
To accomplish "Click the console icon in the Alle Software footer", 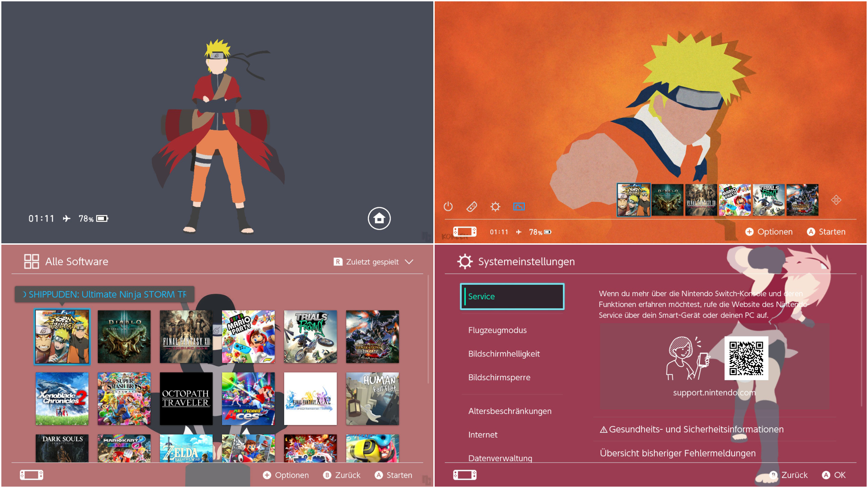I will [x=31, y=475].
